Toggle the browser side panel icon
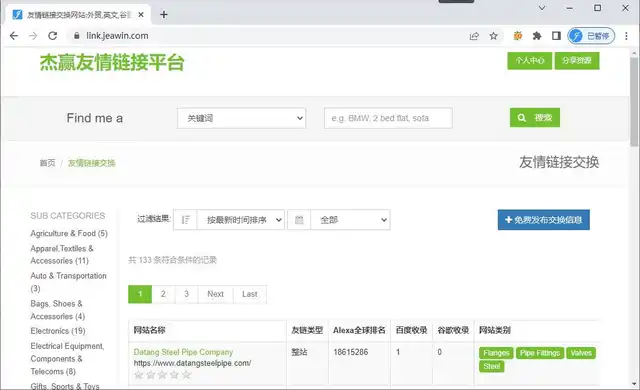The width and height of the screenshot is (640, 390). coord(556,36)
